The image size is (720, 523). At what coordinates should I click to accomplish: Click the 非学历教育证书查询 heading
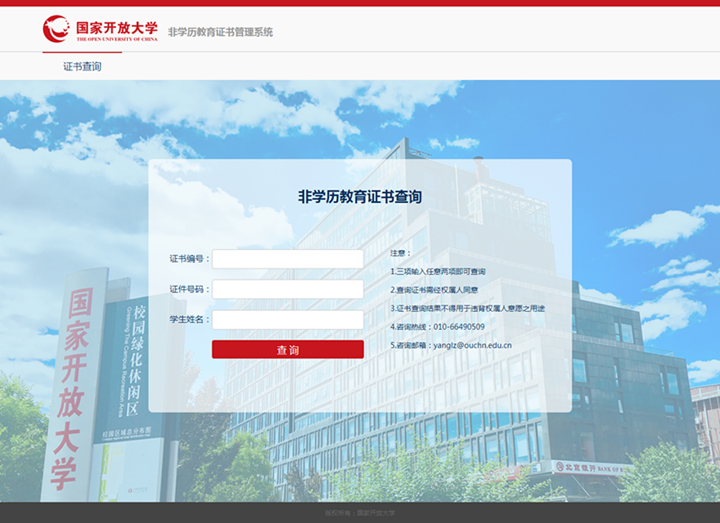point(360,197)
